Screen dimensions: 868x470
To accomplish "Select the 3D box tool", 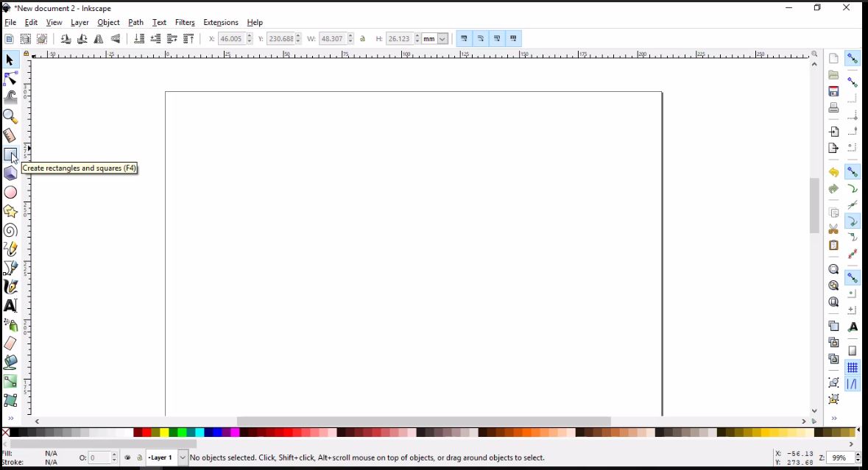I will point(10,173).
